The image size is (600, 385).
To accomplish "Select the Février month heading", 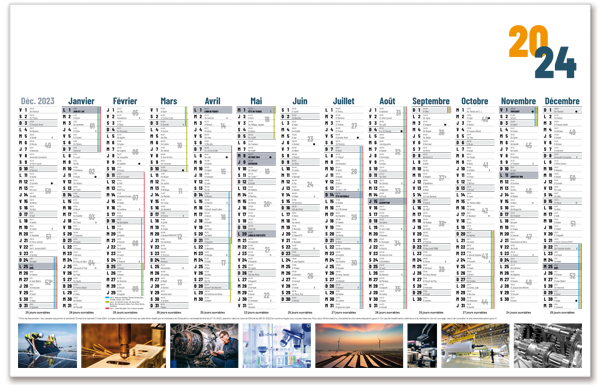I will tap(125, 101).
